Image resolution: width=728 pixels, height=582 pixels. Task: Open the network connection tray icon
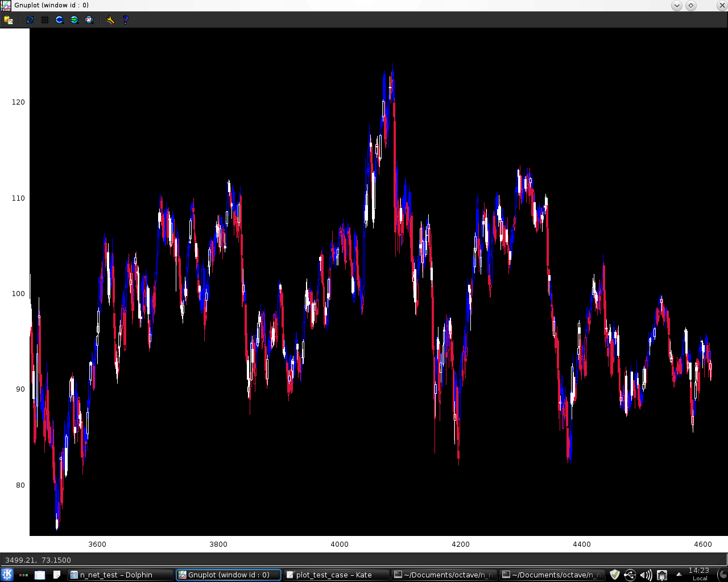(662, 575)
